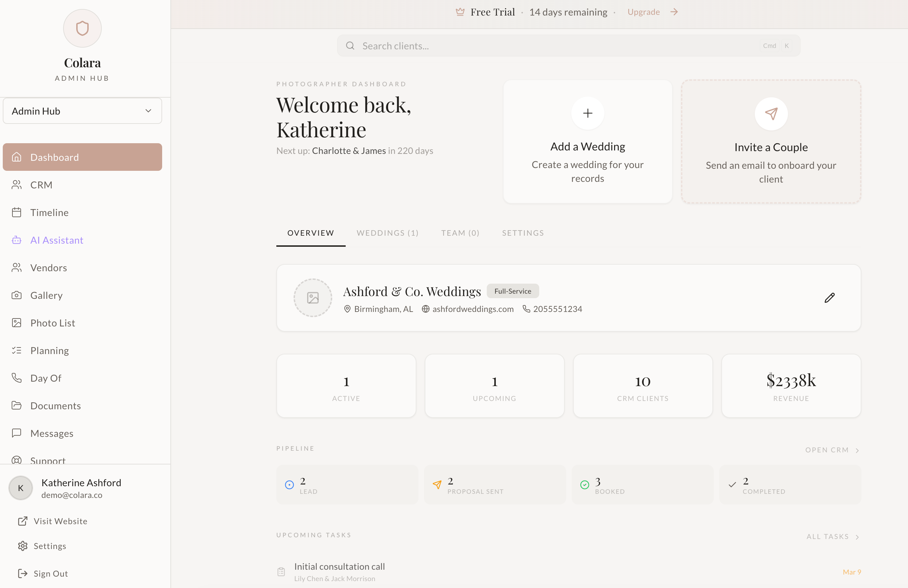Switch to the Overview tab
Viewport: 908px width, 588px height.
click(310, 233)
